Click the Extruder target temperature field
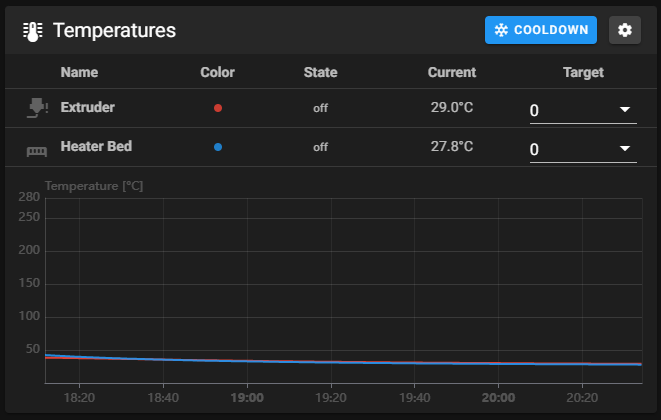 tap(570, 110)
